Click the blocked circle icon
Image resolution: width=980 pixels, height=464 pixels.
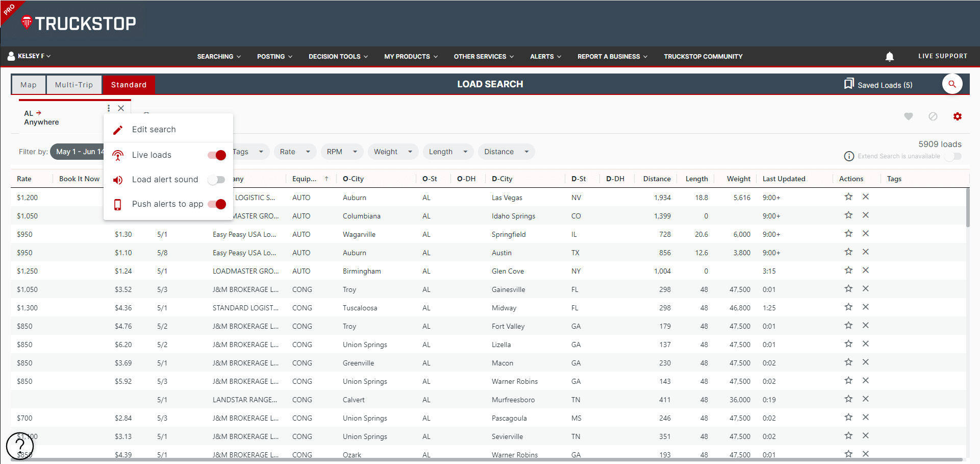(933, 116)
